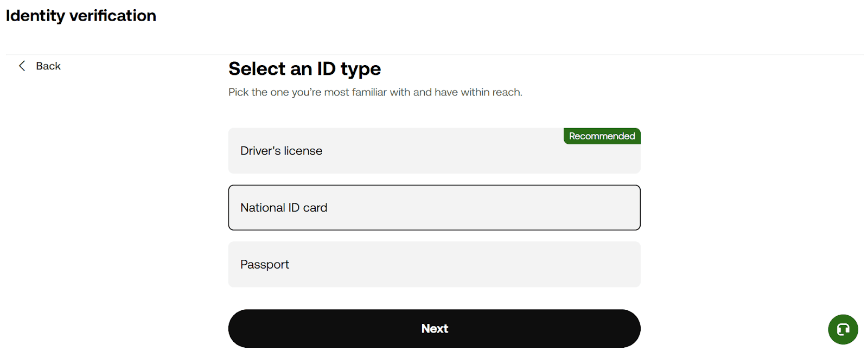Select the National ID card option
This screenshot has width=868, height=351.
coord(434,208)
